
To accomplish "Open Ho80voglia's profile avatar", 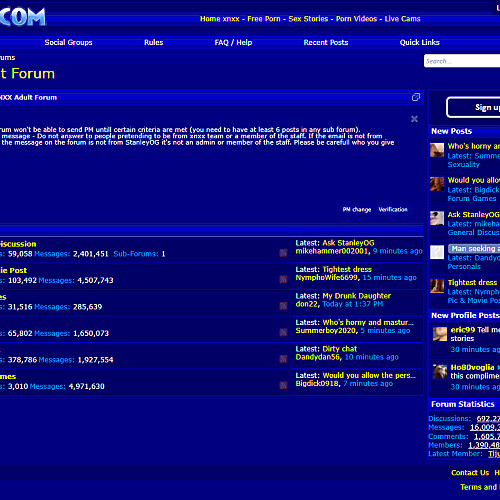I will (440, 371).
